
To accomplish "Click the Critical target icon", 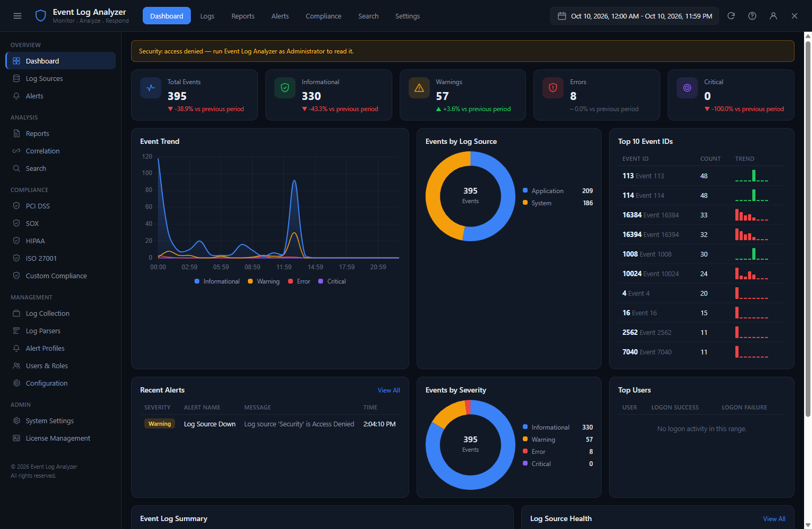I will tap(687, 88).
